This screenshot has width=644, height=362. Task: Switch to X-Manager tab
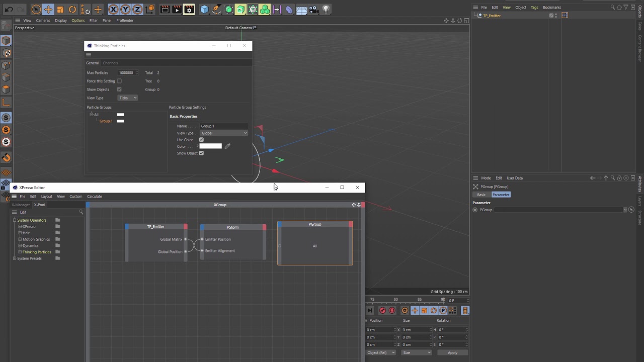(x=21, y=205)
